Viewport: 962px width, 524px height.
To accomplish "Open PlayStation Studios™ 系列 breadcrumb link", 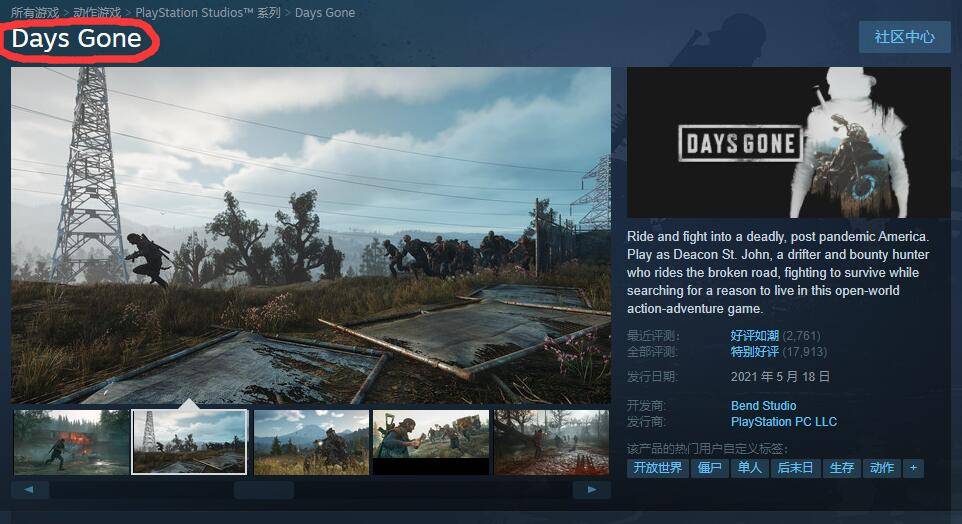I will coord(207,13).
